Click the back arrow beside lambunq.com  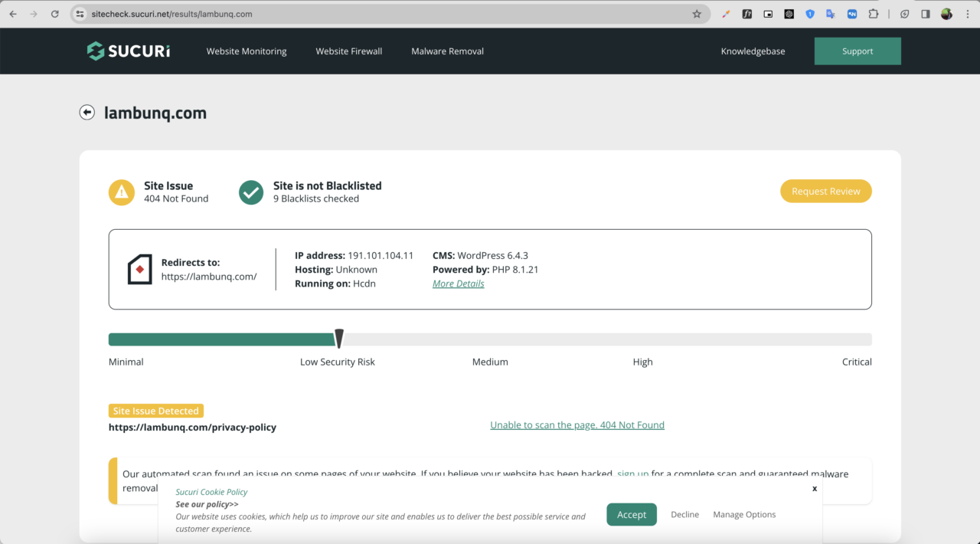coord(87,113)
